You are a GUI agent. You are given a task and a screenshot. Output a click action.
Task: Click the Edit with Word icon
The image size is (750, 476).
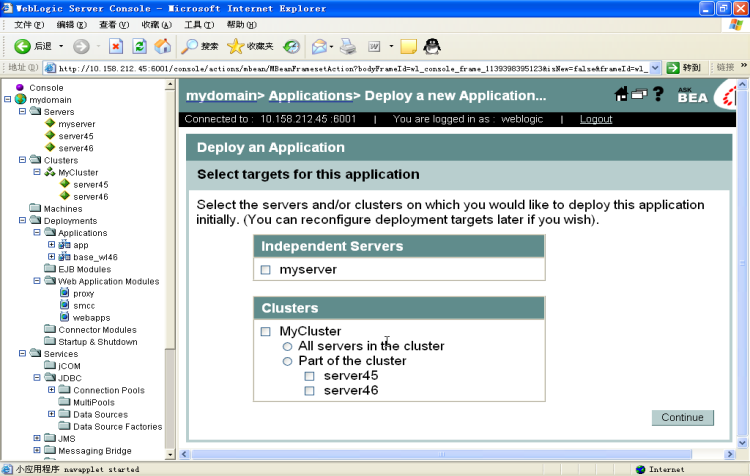click(x=374, y=46)
